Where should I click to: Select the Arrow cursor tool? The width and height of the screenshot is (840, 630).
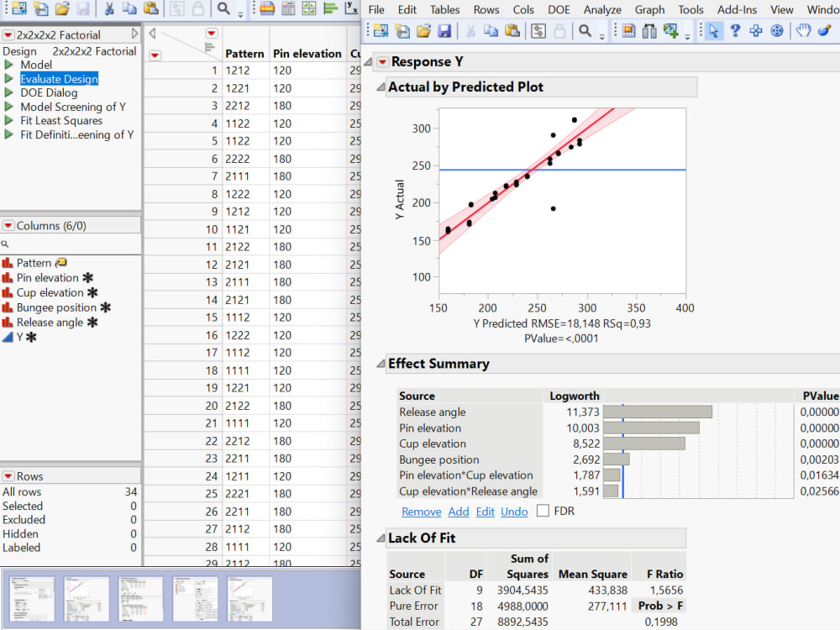(713, 31)
